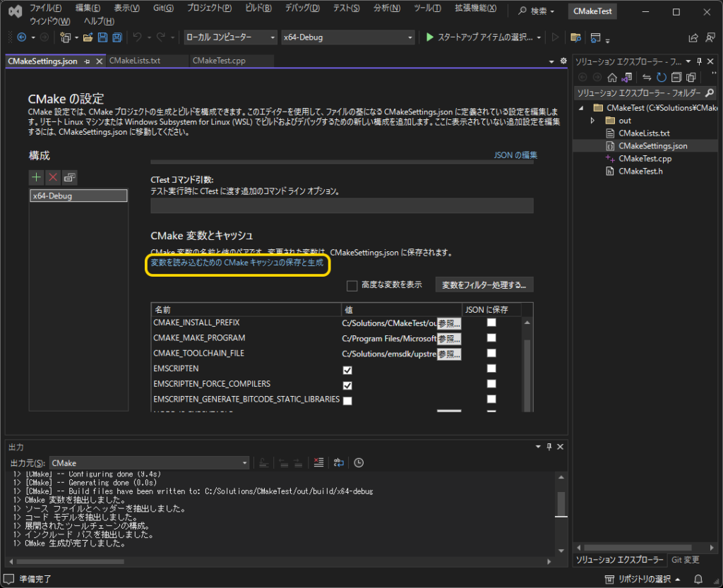723x588 pixels.
Task: Remove configuration with the red X icon
Action: coord(53,177)
